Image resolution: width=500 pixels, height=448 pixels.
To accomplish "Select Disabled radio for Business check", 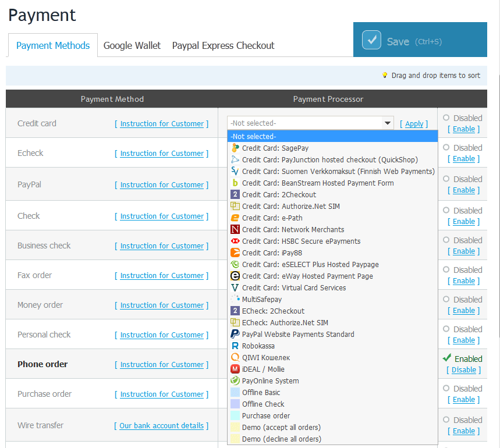I will coord(446,240).
